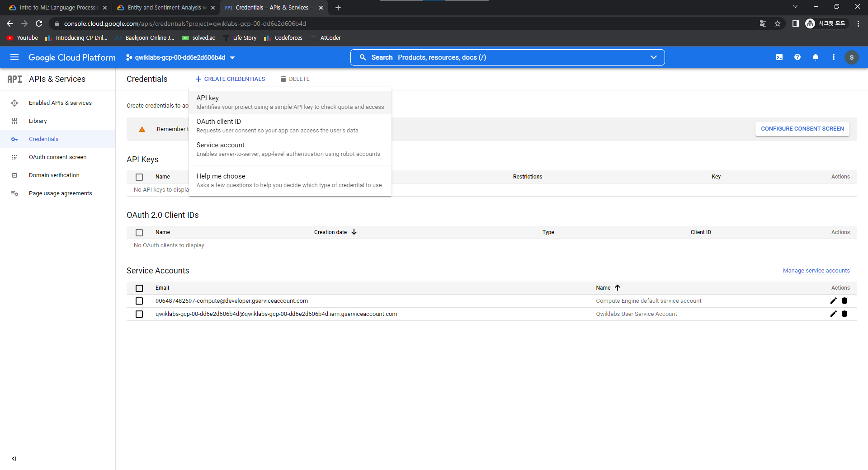The width and height of the screenshot is (868, 470).
Task: Reload the page with browser refresh icon
Action: point(39,23)
